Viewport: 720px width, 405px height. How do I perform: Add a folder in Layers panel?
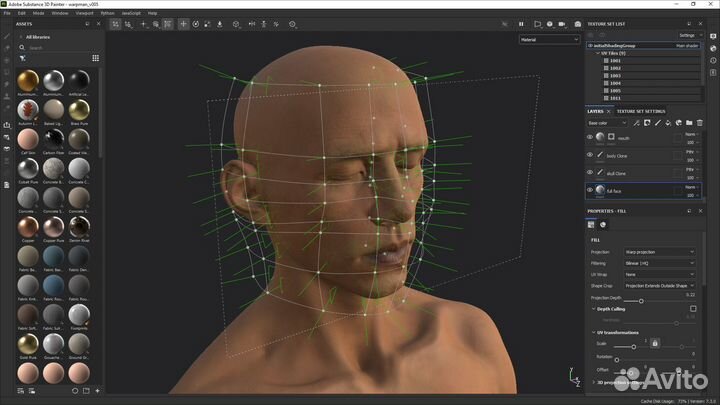pyautogui.click(x=689, y=123)
